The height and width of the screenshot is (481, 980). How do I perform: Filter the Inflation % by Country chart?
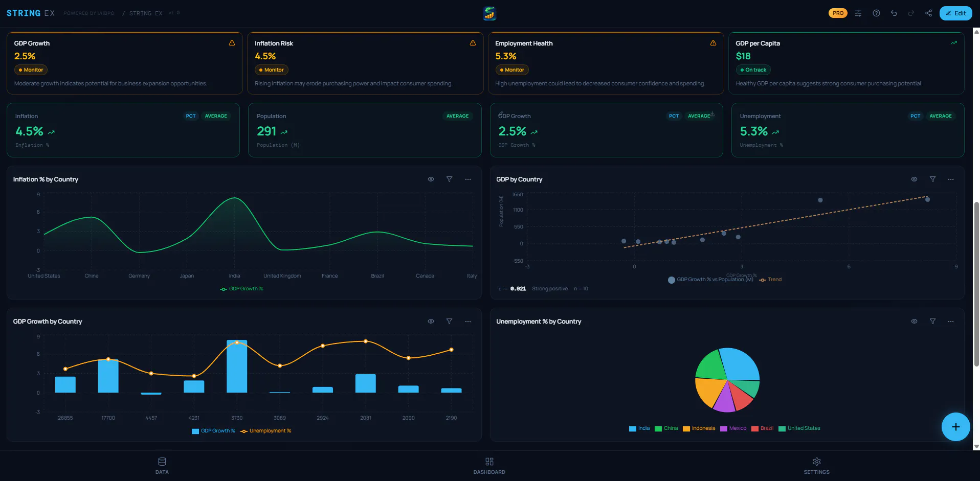(x=449, y=179)
